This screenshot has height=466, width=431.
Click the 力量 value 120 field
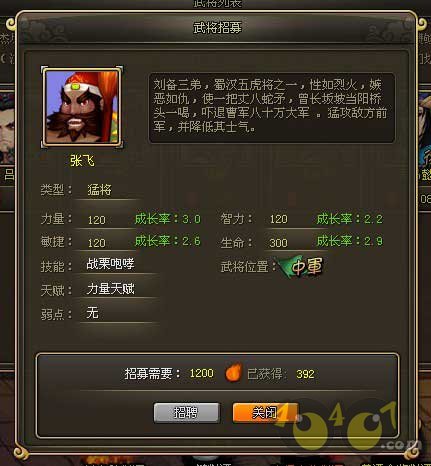97,220
